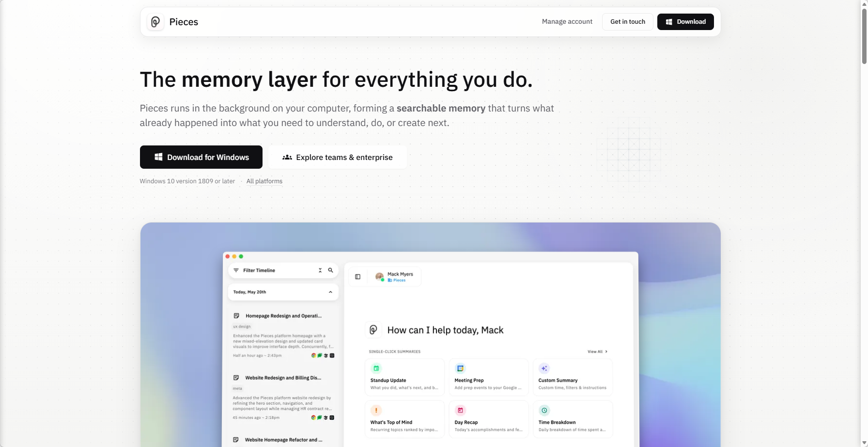Click the 'Time Breakdown' card title
This screenshot has height=447, width=868.
[x=557, y=423]
